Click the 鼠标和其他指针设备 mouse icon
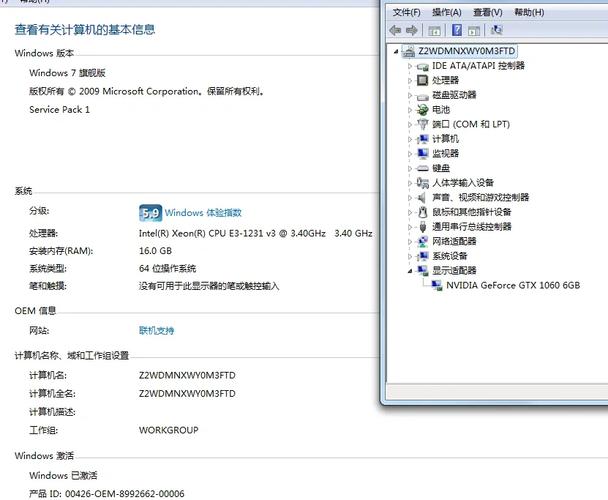Screen dimensions: 608x500 [423, 212]
